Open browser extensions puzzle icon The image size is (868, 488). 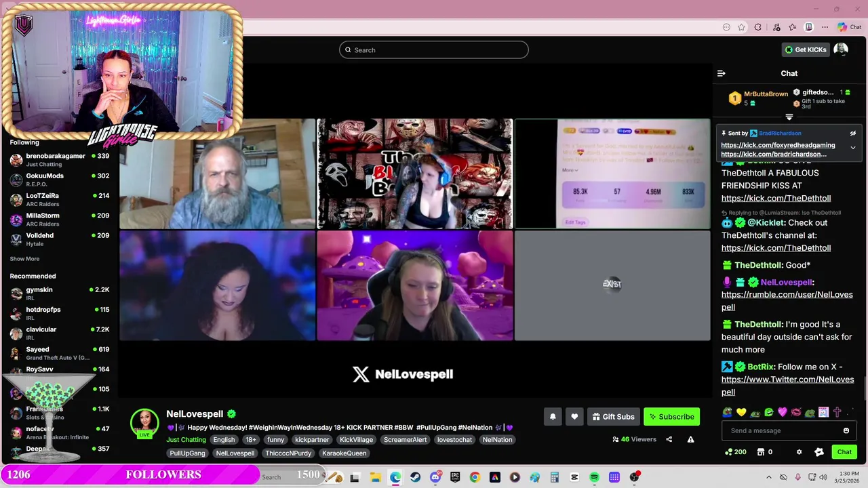click(758, 27)
